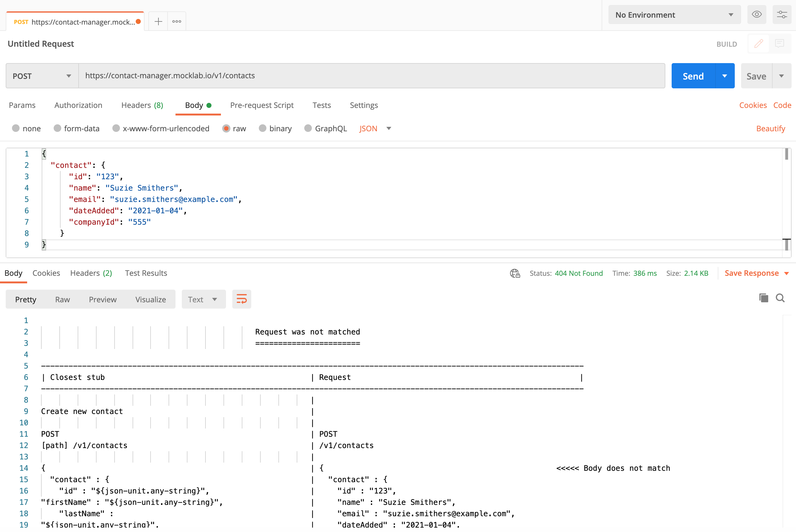Image resolution: width=796 pixels, height=532 pixels.
Task: Open the response Cookies tab
Action: pos(46,273)
